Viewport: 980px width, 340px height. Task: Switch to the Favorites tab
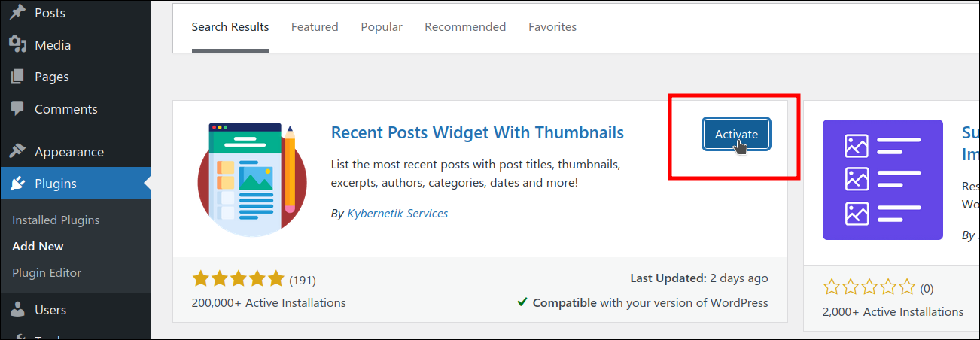[552, 27]
